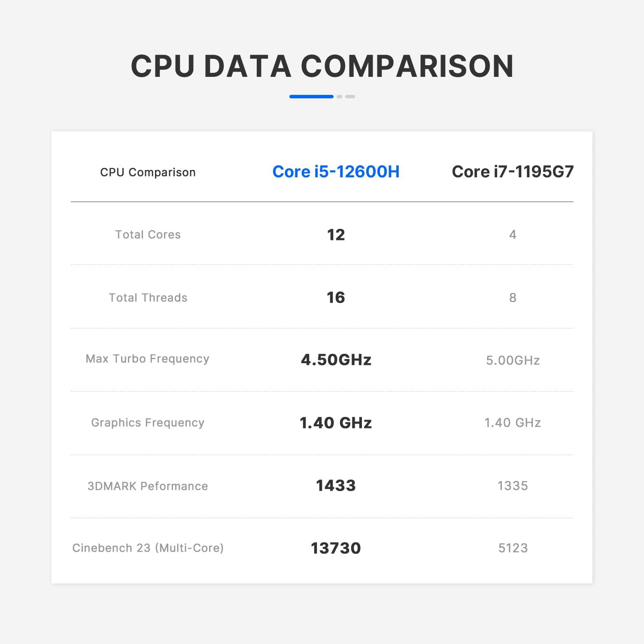644x644 pixels.
Task: Click the 4.50GHz turbo frequency value
Action: [x=336, y=360]
